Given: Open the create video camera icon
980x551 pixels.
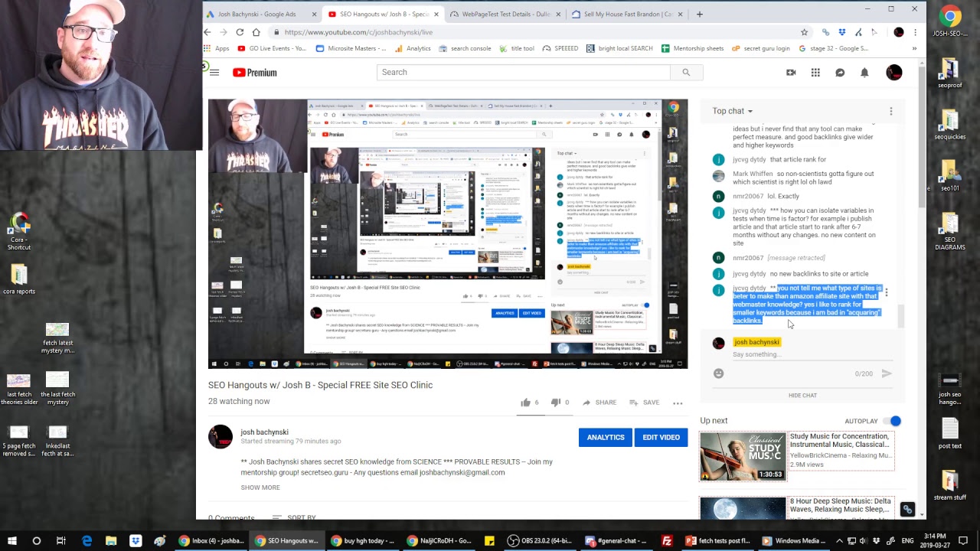Looking at the screenshot, I should pos(791,73).
